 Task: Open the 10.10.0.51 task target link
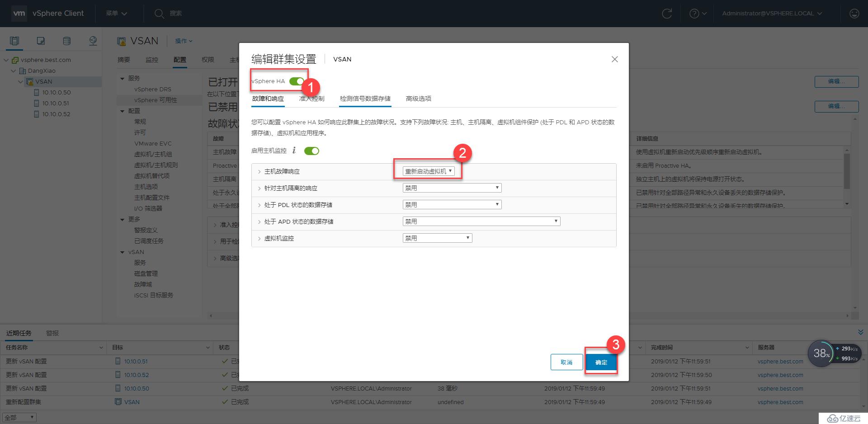[x=136, y=361]
